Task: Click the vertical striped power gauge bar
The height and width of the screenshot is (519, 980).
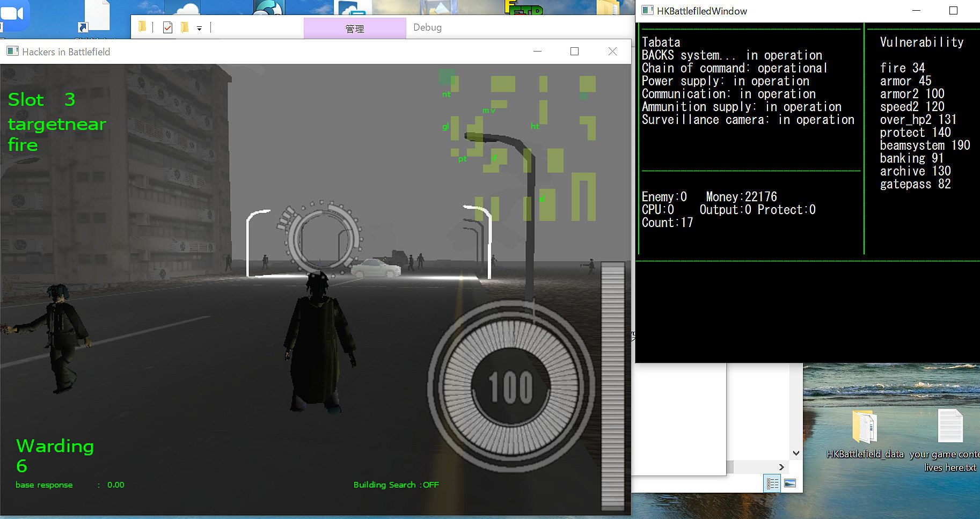Action: (612, 385)
